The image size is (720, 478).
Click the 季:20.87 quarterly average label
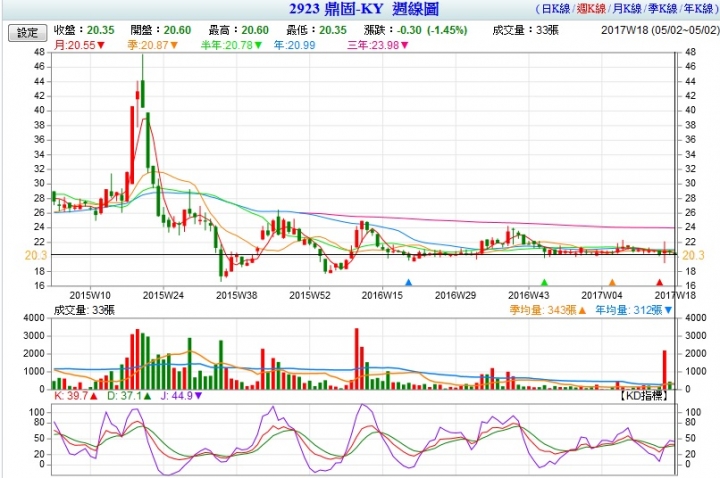153,45
